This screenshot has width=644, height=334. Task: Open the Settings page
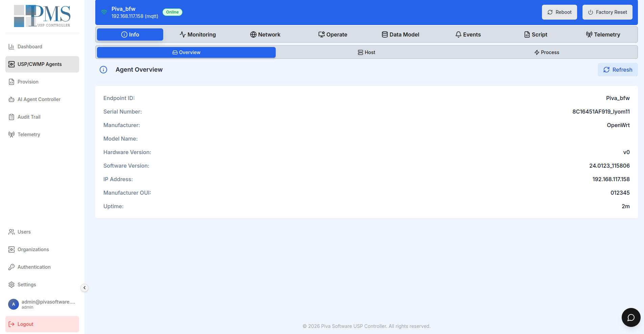[x=42, y=285]
